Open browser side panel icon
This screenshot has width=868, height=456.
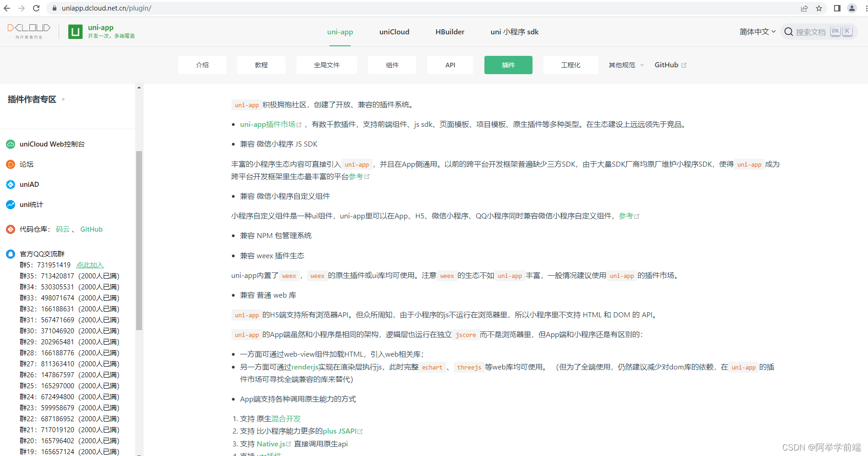coord(837,8)
